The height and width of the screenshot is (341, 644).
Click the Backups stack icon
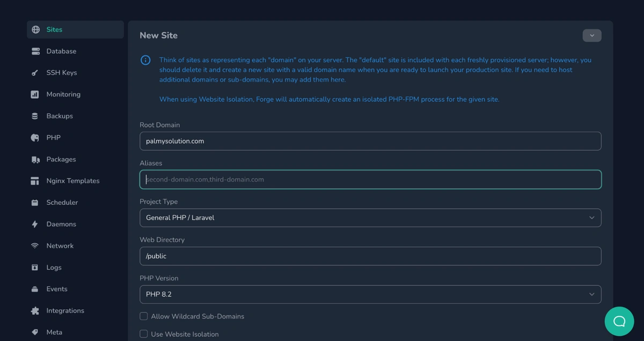(x=35, y=116)
